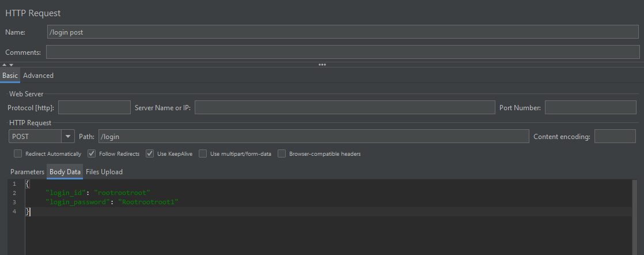Enable Redirect Automatically checkbox
This screenshot has height=255, width=644.
(x=18, y=153)
